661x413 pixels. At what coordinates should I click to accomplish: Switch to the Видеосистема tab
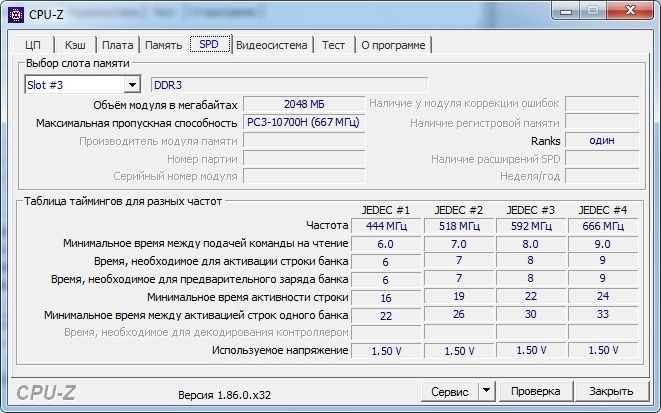271,45
